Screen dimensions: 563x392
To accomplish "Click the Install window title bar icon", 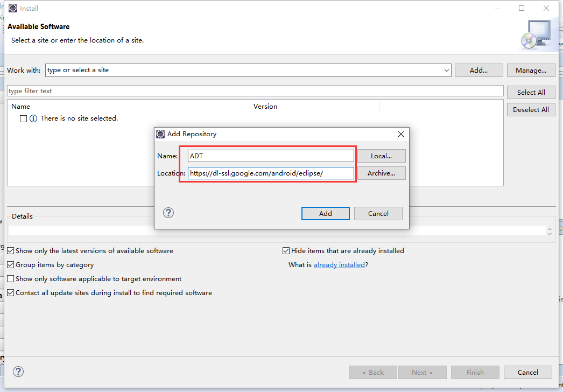I will click(12, 8).
